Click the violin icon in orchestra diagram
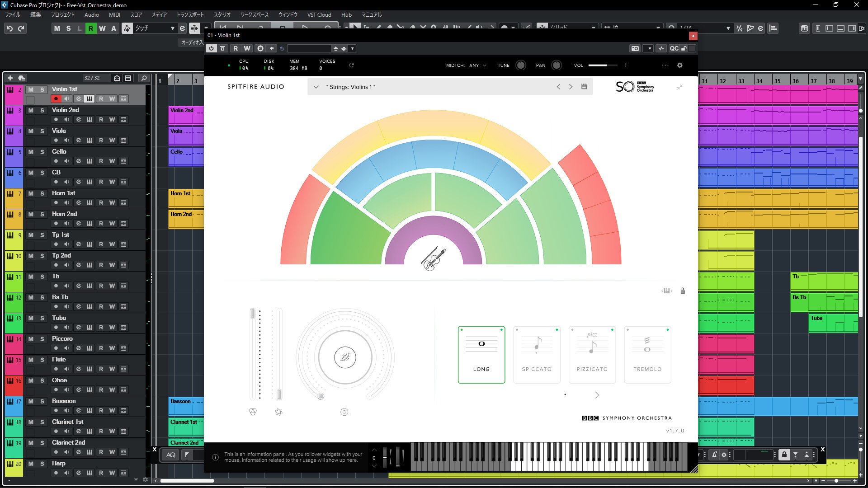The image size is (868, 488). pos(434,259)
